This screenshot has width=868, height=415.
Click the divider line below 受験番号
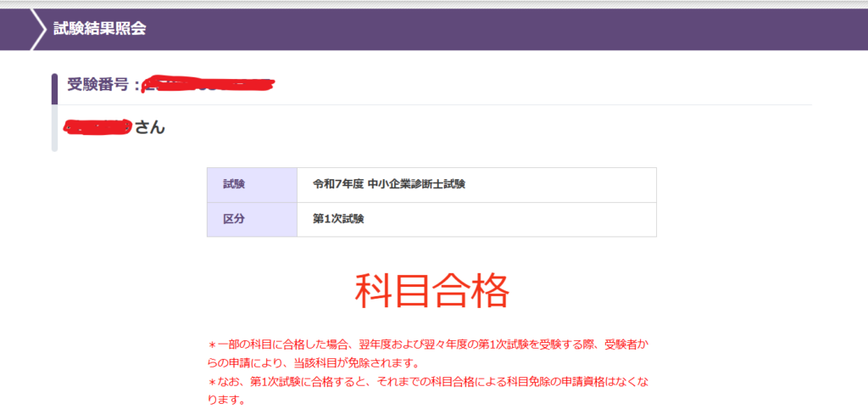(x=509, y=104)
